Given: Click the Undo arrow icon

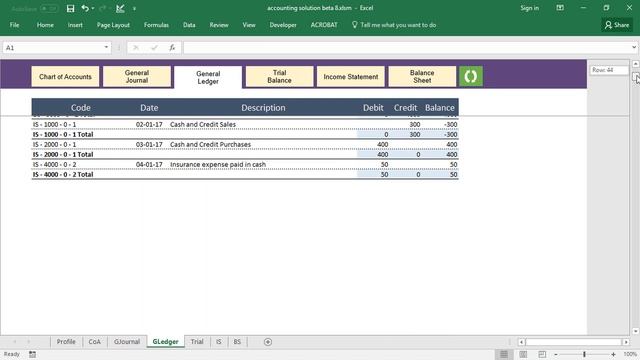Looking at the screenshot, I should click(84, 8).
